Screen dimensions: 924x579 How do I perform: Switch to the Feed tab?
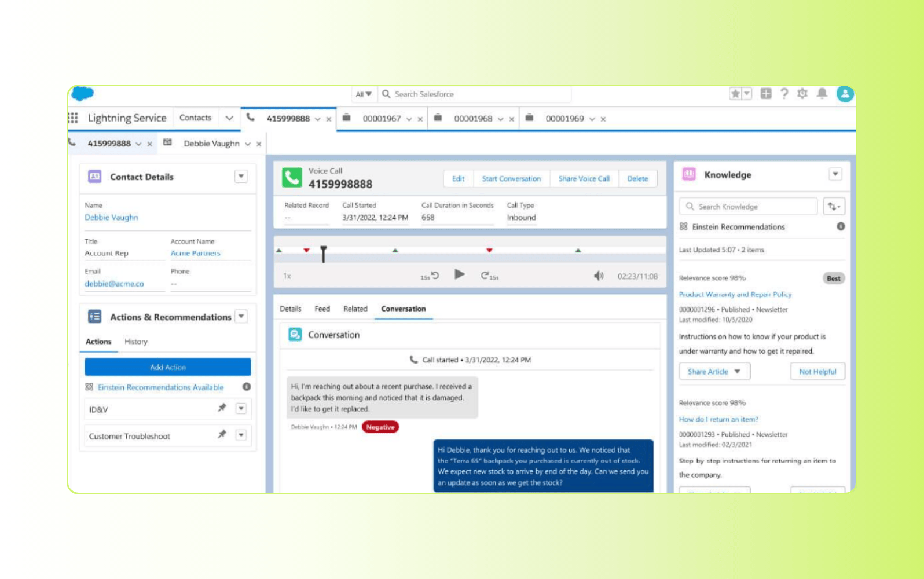click(322, 309)
